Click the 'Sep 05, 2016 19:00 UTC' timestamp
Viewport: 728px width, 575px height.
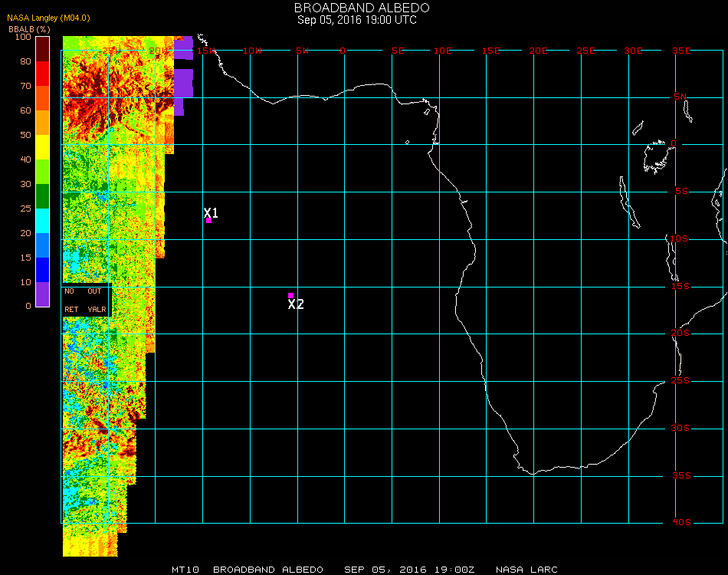pyautogui.click(x=357, y=20)
